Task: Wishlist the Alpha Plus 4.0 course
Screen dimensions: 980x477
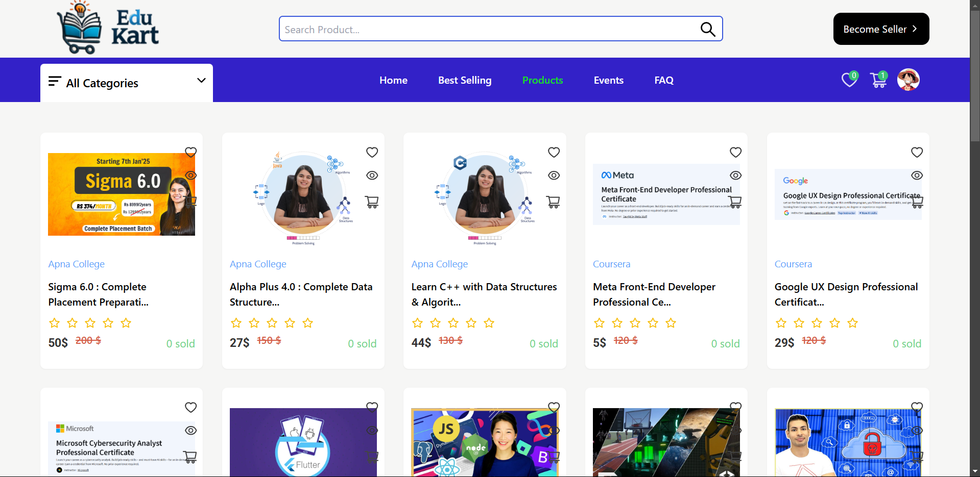Action: 372,152
